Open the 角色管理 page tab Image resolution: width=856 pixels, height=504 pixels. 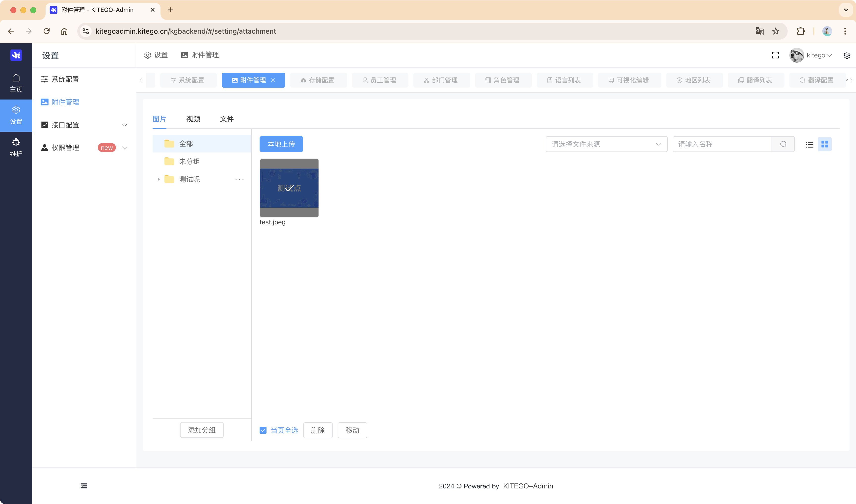pyautogui.click(x=503, y=80)
